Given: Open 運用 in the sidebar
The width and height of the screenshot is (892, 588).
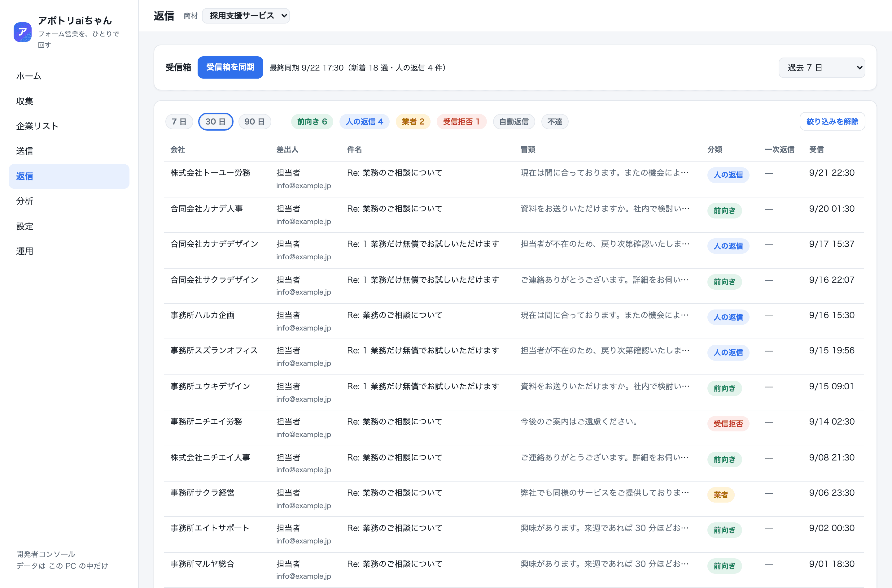Looking at the screenshot, I should coord(69,251).
